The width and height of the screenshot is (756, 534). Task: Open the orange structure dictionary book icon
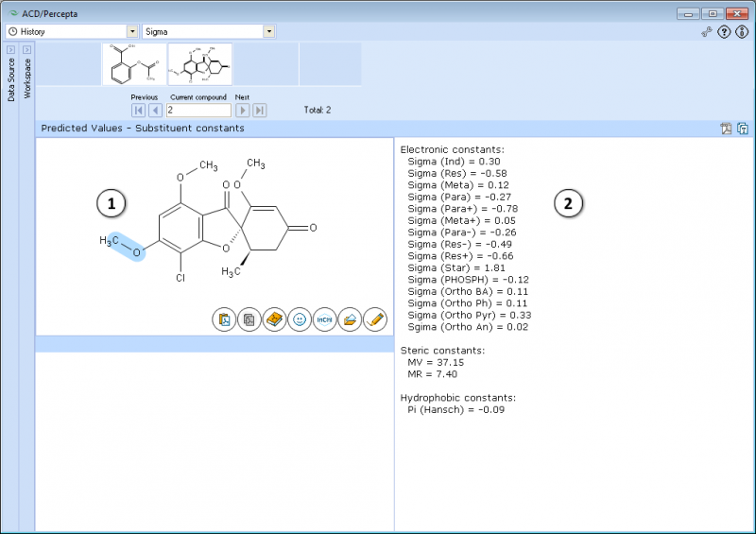click(274, 319)
